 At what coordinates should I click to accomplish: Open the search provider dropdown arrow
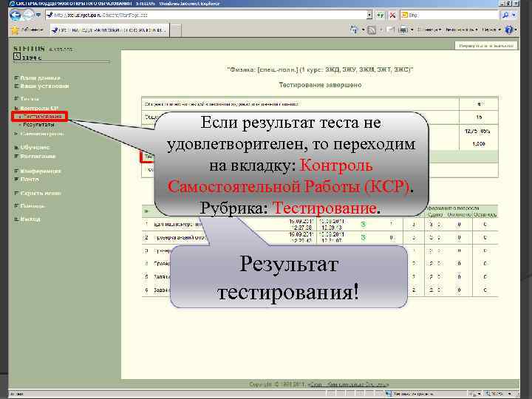click(514, 15)
